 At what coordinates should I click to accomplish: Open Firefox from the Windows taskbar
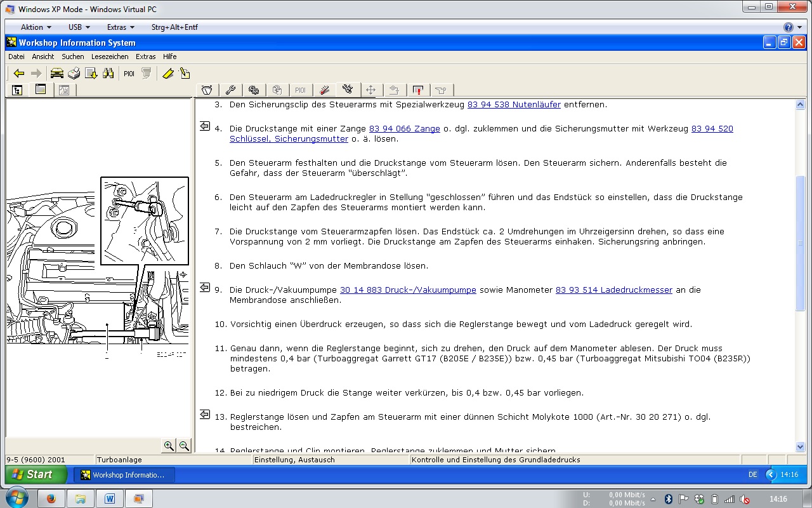pos(51,498)
